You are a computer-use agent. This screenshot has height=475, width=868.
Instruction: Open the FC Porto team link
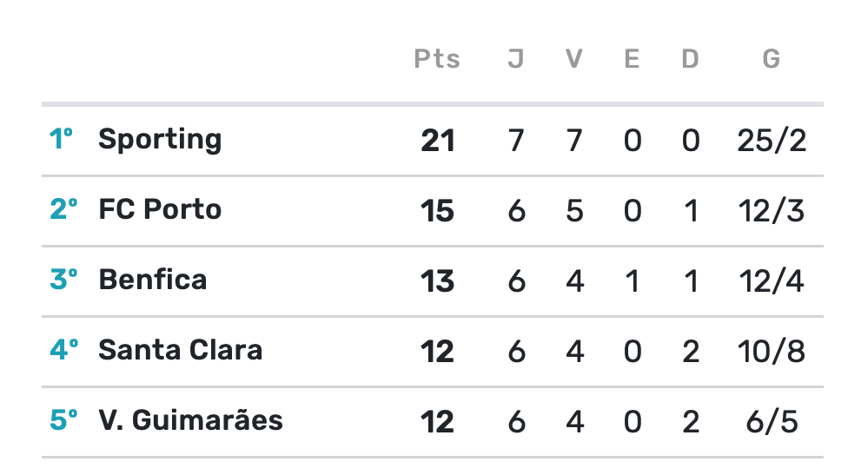click(x=160, y=210)
